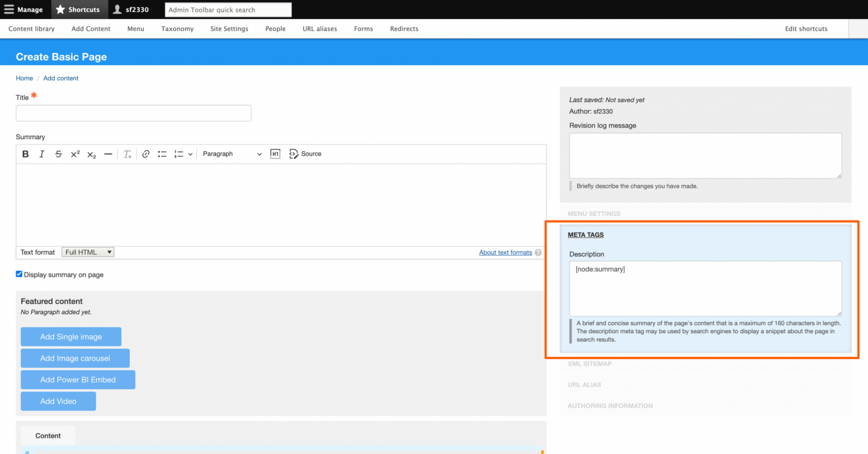Go to Add content breadcrumb
The image size is (868, 454).
pyautogui.click(x=61, y=78)
